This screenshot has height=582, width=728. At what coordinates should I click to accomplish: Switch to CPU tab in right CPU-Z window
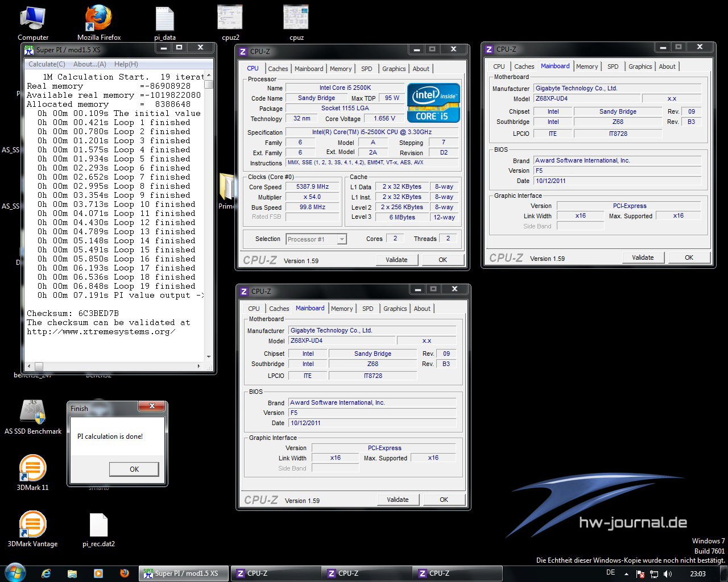499,66
